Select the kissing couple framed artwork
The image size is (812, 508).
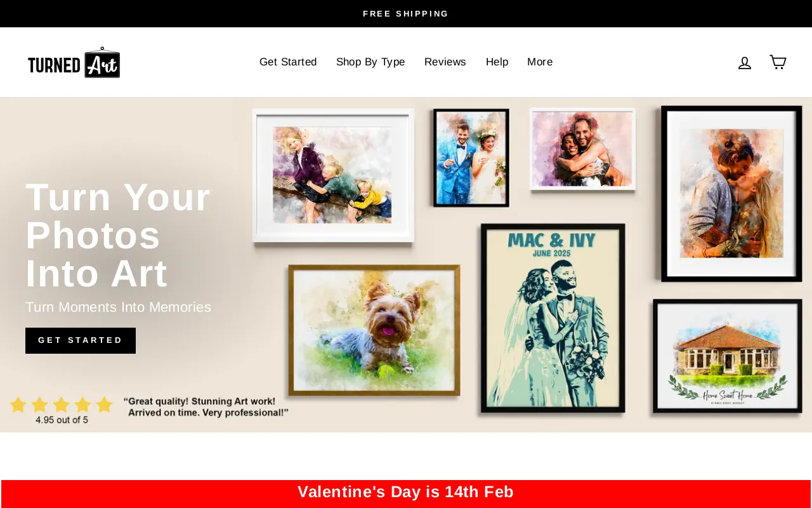click(x=731, y=194)
